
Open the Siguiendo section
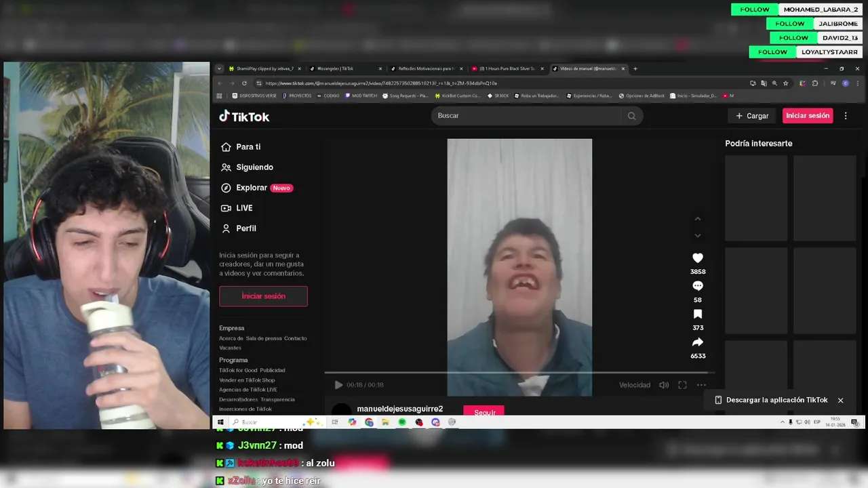click(247, 167)
